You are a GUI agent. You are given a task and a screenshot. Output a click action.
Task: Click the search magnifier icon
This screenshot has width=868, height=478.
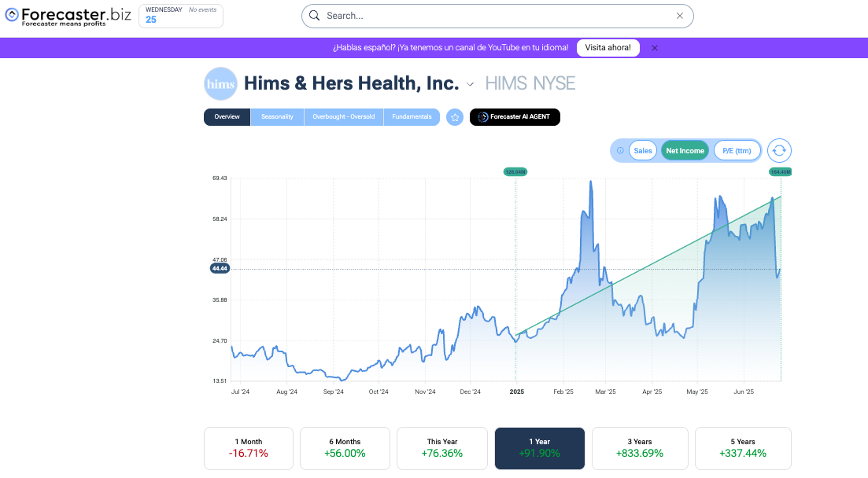(315, 16)
